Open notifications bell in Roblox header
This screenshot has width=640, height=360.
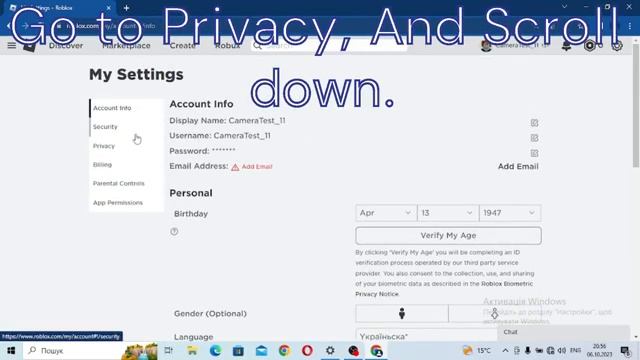click(566, 46)
